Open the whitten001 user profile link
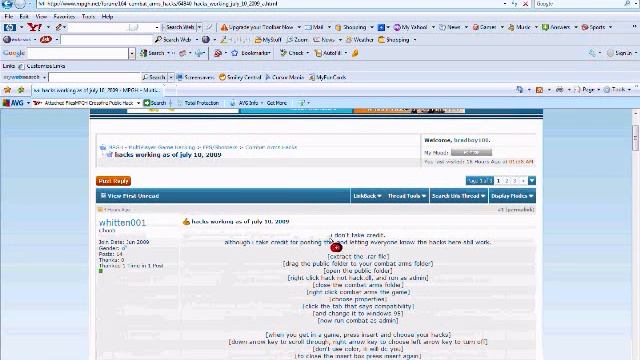The height and width of the screenshot is (360, 640). pos(122,222)
